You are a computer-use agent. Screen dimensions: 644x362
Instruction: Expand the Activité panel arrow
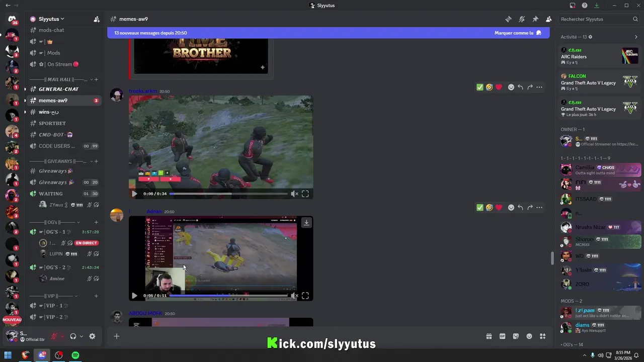[x=636, y=37]
